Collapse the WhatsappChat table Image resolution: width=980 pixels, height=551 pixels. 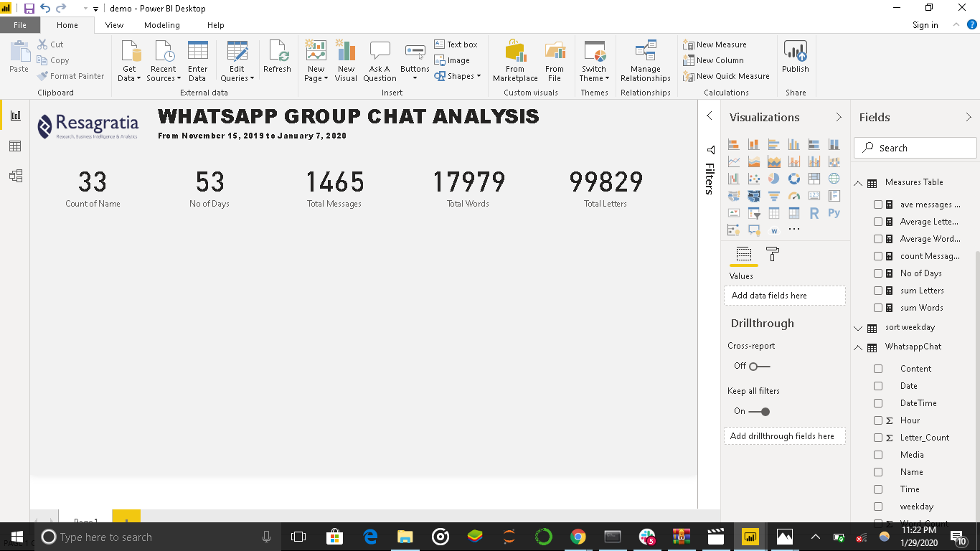858,347
